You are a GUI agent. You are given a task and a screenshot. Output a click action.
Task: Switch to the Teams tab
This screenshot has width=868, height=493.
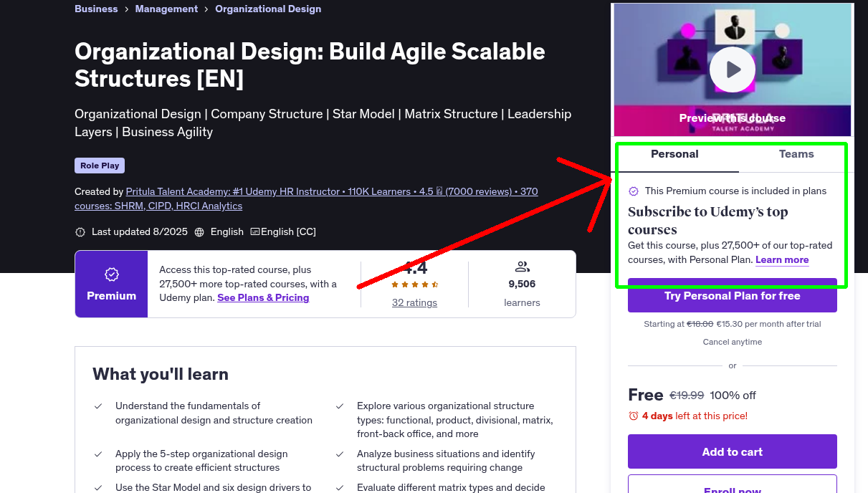pyautogui.click(x=796, y=154)
